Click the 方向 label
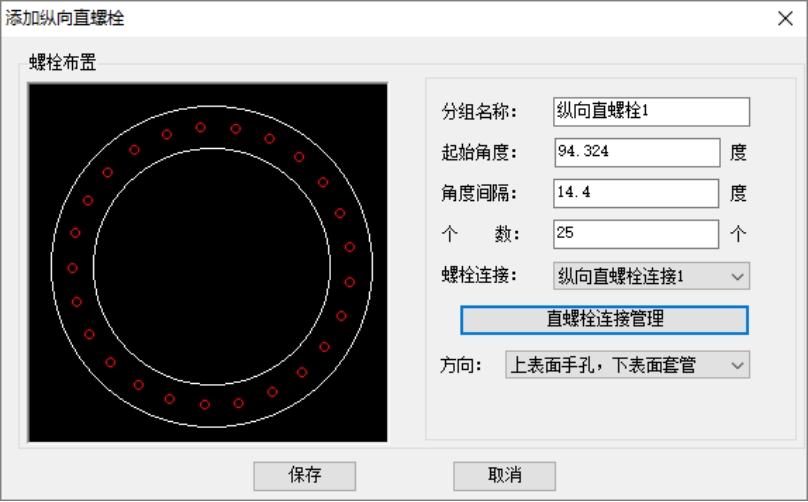 tap(460, 365)
